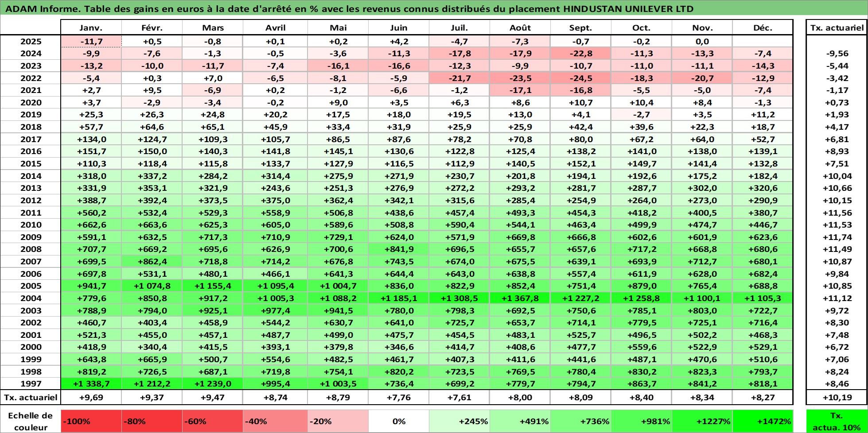Select the 2004 row label
Image resolution: width=868 pixels, height=433 pixels.
pos(31,298)
